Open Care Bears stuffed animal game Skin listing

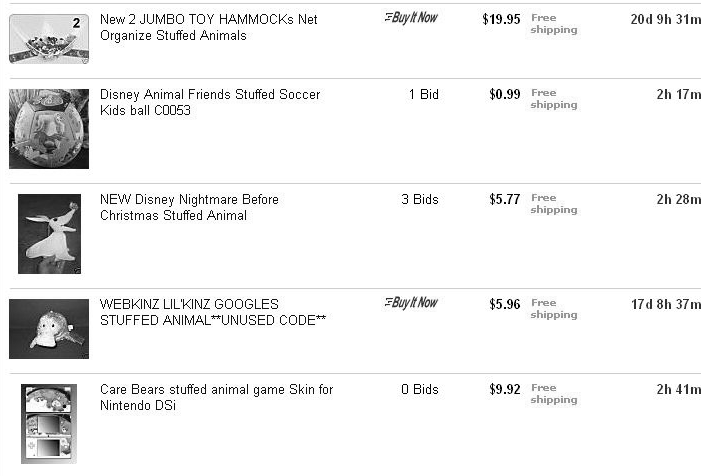[217, 397]
